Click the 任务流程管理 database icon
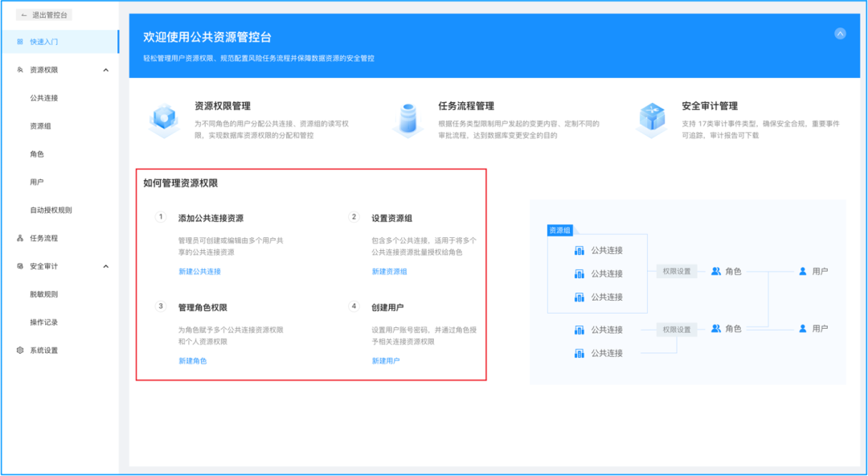 tap(409, 118)
